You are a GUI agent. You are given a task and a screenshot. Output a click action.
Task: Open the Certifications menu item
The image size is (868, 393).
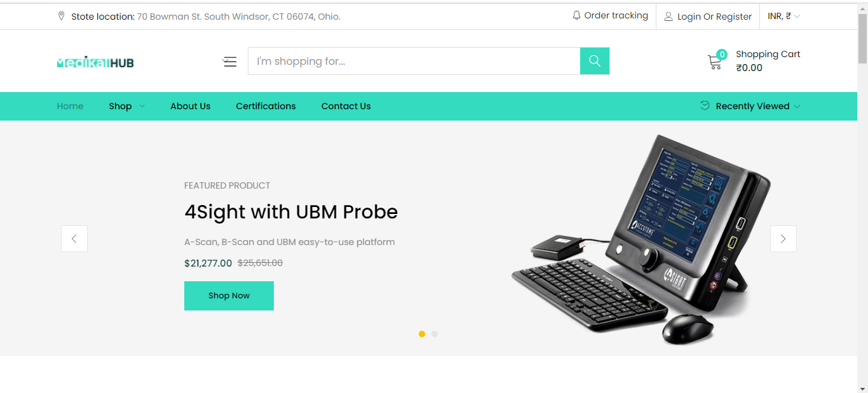tap(266, 106)
